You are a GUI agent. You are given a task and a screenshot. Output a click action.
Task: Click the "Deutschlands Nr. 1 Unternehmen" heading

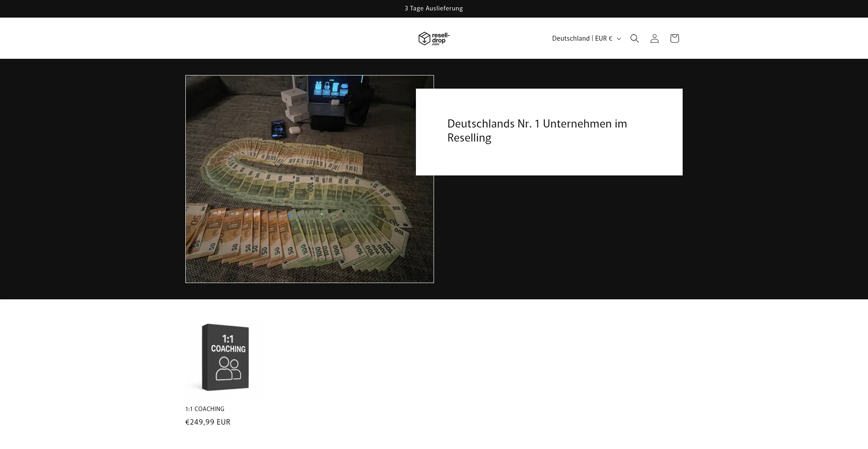tap(537, 131)
